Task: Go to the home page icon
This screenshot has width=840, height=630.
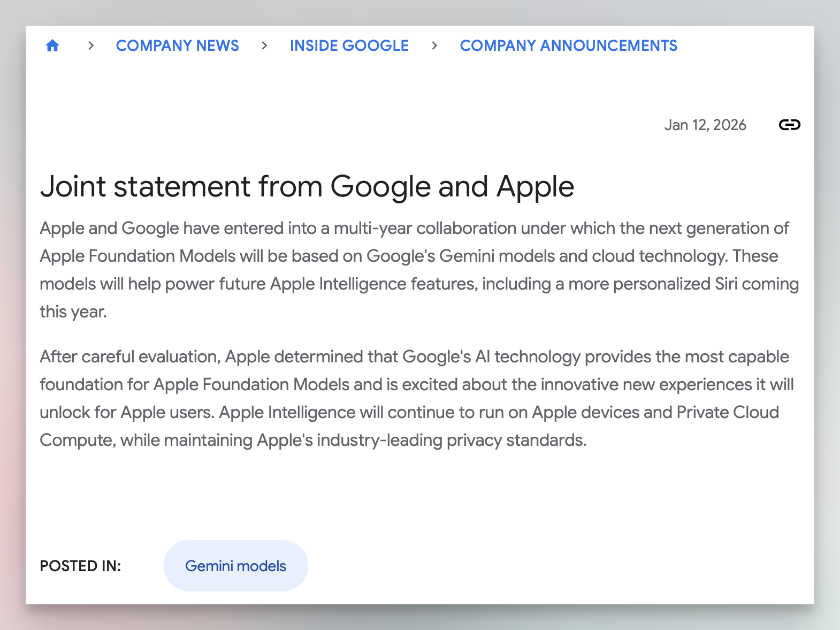Action: pyautogui.click(x=52, y=46)
